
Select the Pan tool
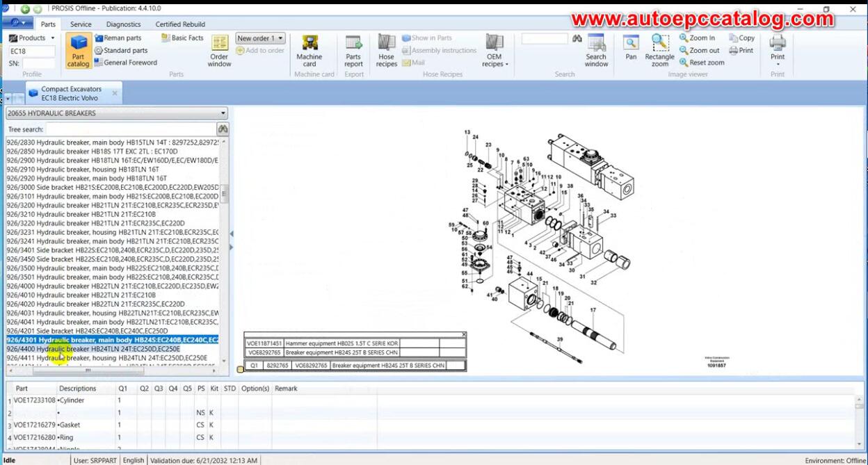(631, 48)
